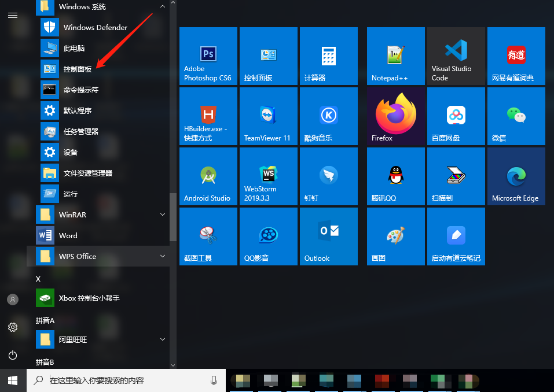554x392 pixels.
Task: Open TeamViewer 11 tile
Action: pos(269,116)
